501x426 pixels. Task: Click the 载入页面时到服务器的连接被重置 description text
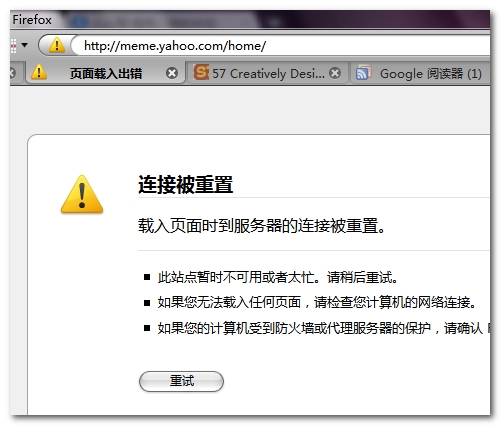pyautogui.click(x=262, y=226)
